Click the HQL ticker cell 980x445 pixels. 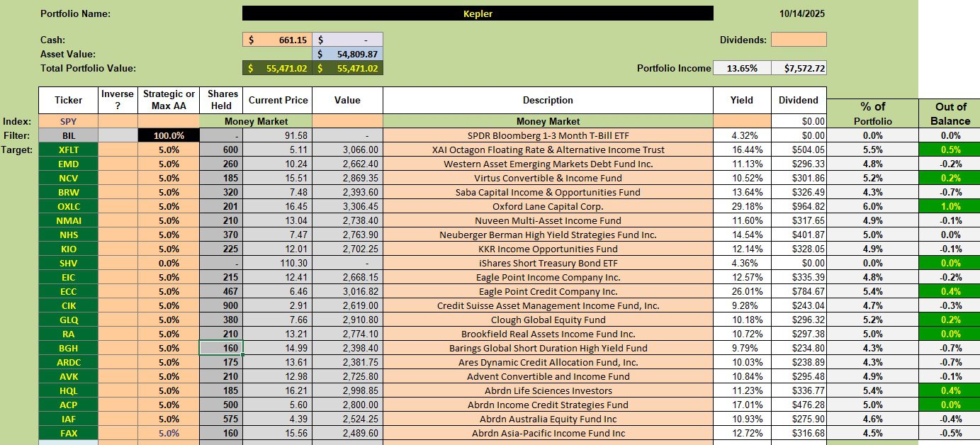coord(68,390)
